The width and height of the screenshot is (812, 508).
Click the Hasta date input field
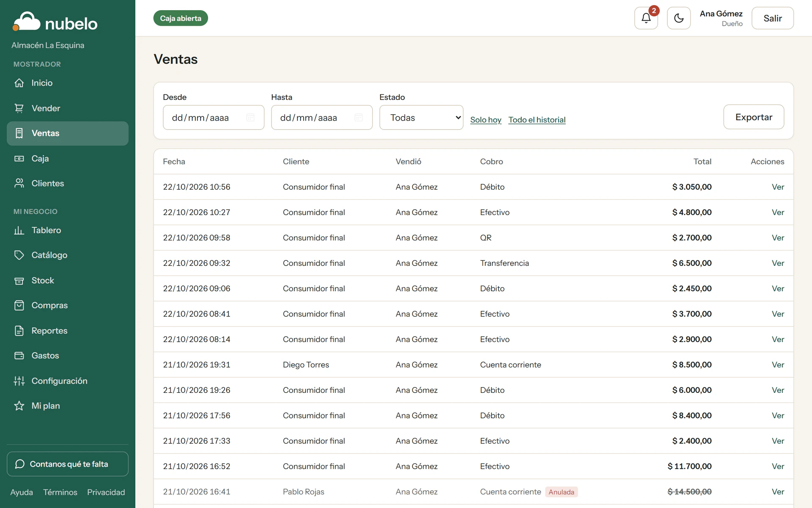click(x=322, y=117)
